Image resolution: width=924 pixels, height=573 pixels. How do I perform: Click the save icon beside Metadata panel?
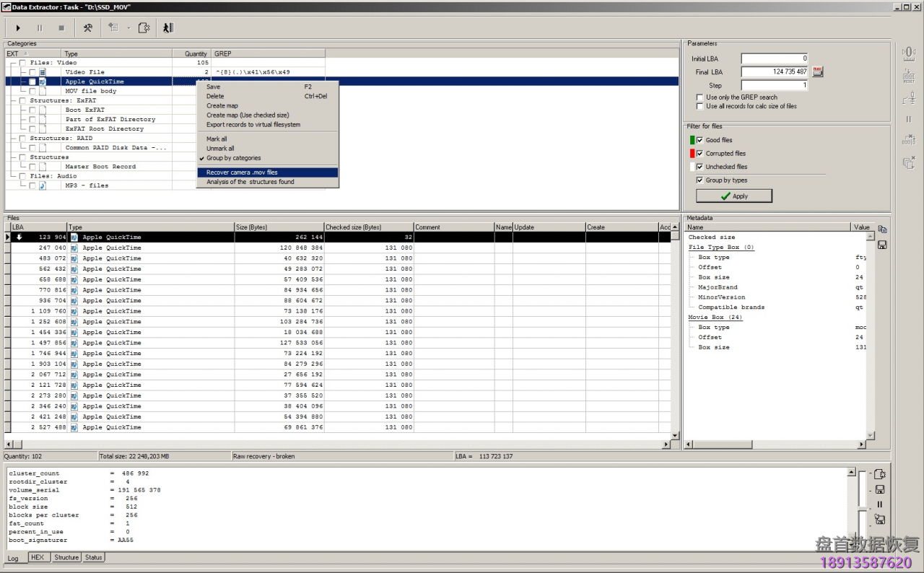click(x=882, y=245)
